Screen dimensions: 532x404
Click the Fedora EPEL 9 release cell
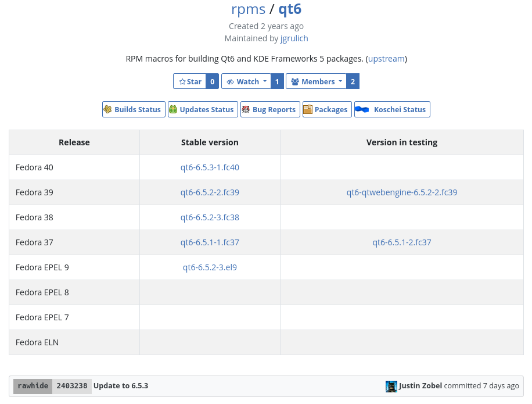pos(74,267)
